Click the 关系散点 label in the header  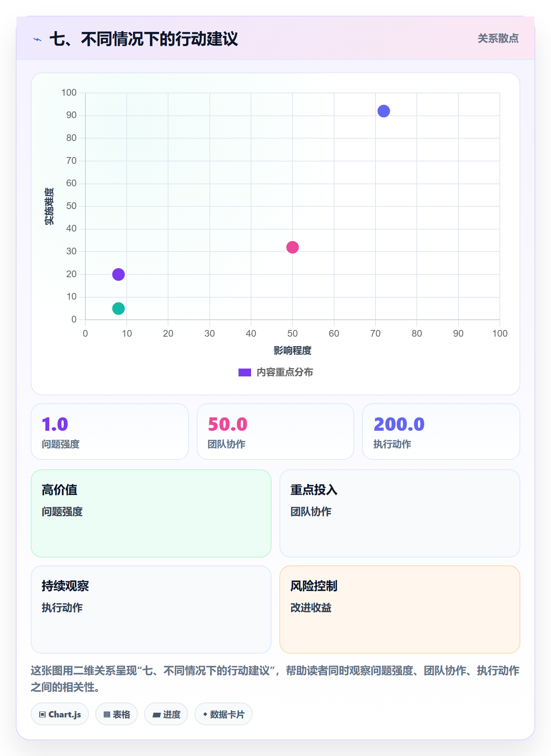(498, 39)
